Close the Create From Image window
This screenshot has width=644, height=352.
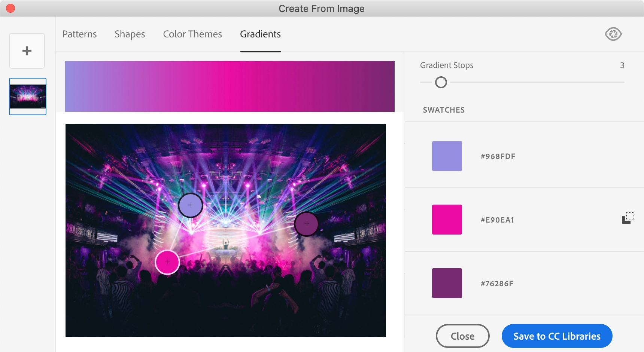point(10,8)
